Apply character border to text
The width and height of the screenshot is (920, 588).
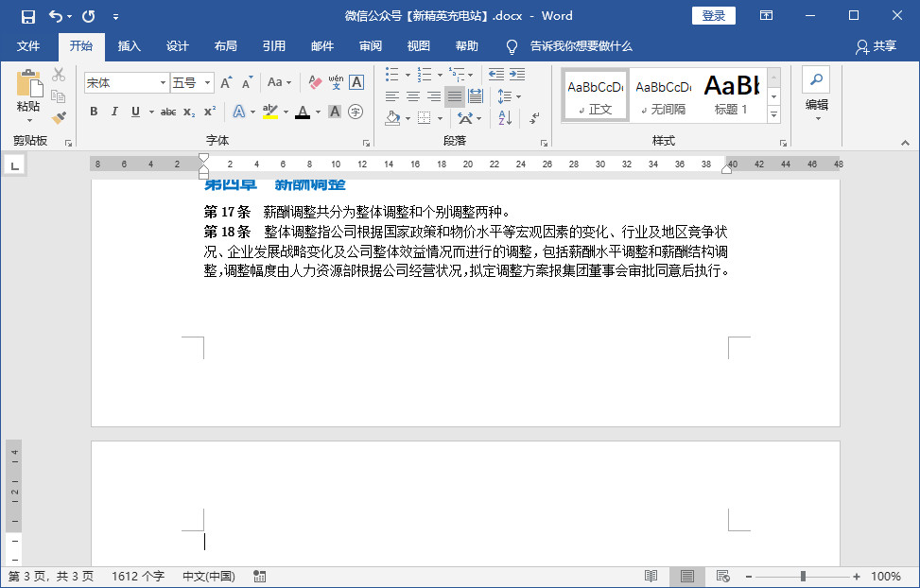click(x=356, y=81)
